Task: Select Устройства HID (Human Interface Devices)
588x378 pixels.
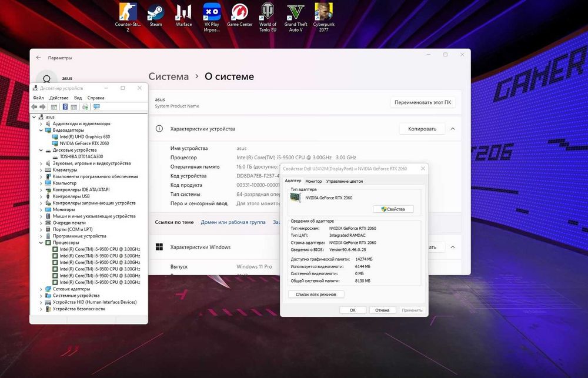Action: tap(95, 302)
